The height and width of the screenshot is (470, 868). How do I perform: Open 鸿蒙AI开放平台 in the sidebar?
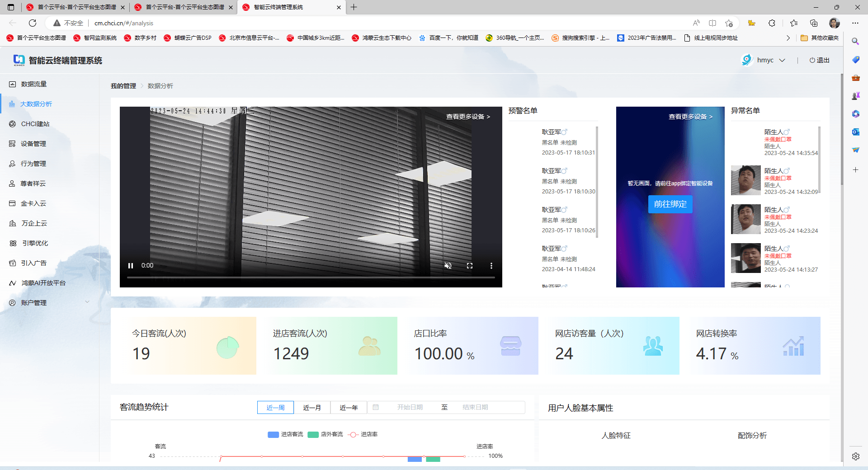coord(43,283)
